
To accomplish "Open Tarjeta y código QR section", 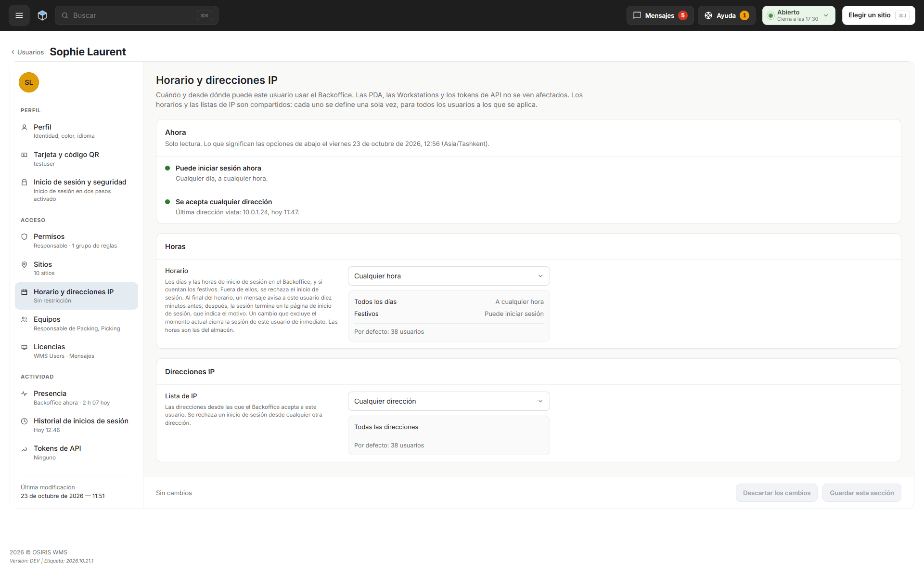I will click(77, 159).
